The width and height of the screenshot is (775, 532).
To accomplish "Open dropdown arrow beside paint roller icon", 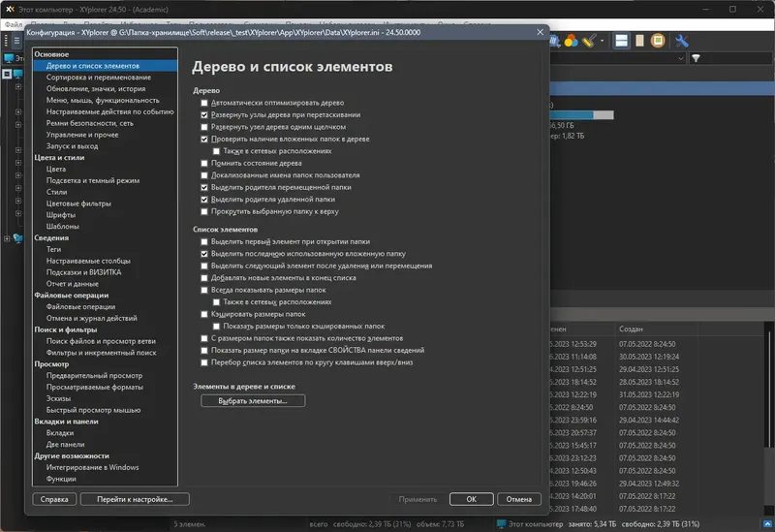I will (602, 41).
